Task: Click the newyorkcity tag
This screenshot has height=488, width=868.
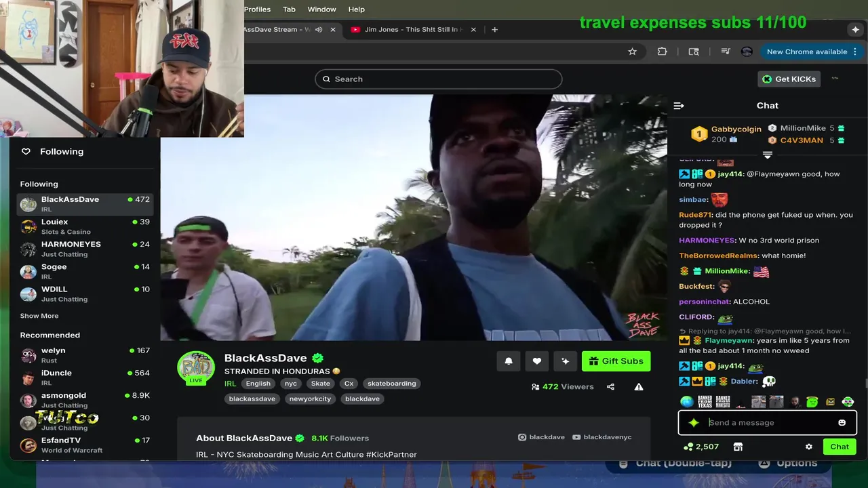Action: click(x=311, y=399)
